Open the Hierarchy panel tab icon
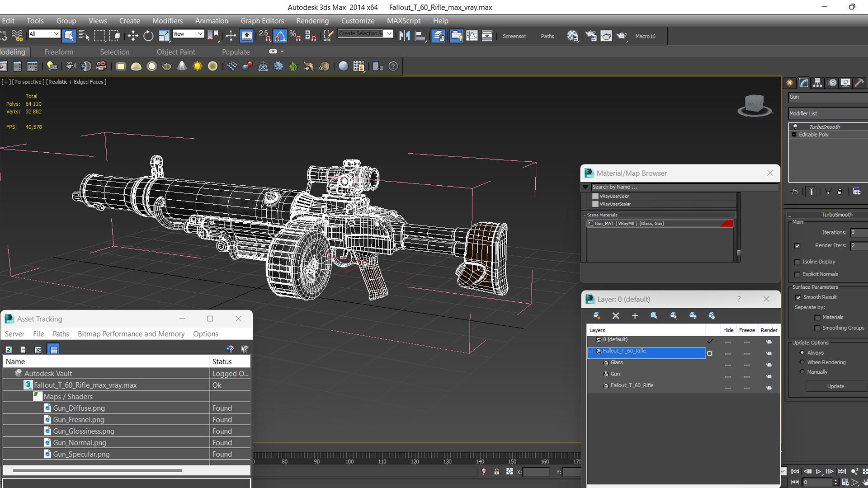Viewport: 868px width, 488px height. click(x=817, y=83)
